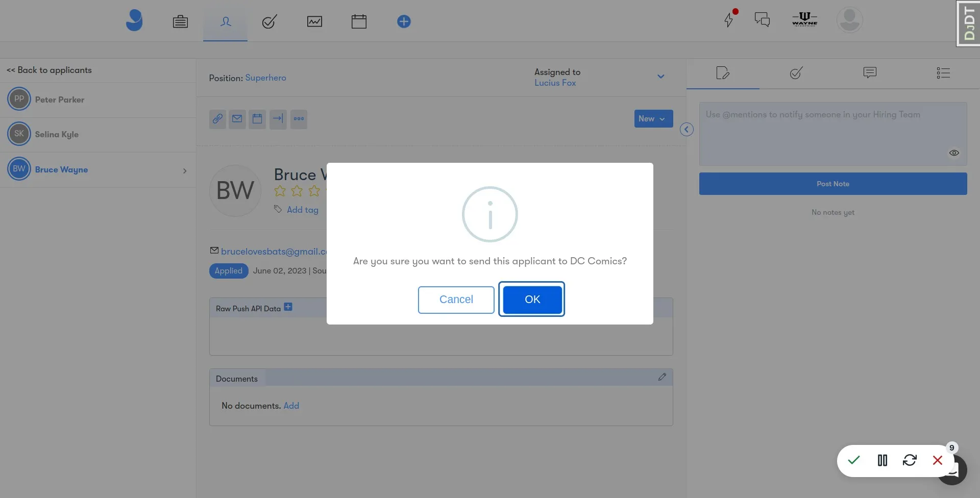Screen dimensions: 980x498
Task: Click the green checkmark overlay button
Action: [854, 460]
